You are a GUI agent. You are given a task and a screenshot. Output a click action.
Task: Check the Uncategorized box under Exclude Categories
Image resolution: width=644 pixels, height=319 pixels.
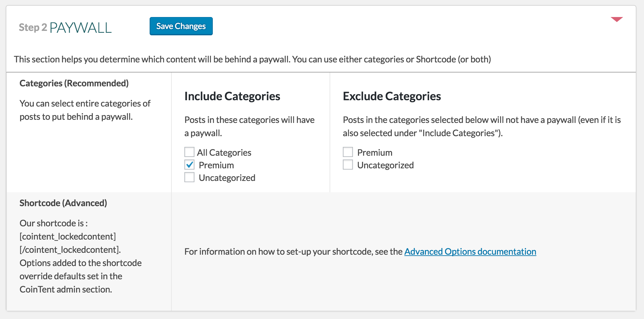[x=348, y=165]
